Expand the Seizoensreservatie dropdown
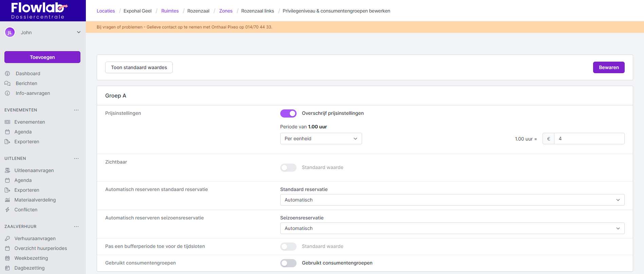The image size is (644, 274). (x=452, y=228)
